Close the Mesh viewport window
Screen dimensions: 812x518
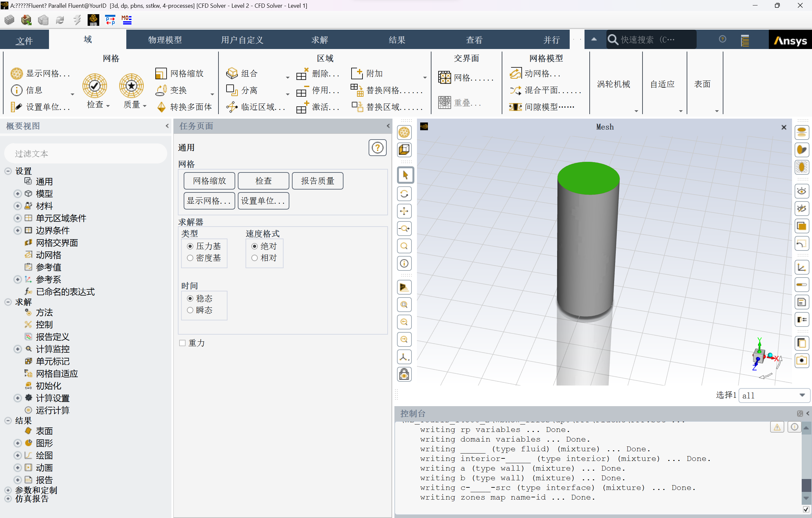coord(784,127)
